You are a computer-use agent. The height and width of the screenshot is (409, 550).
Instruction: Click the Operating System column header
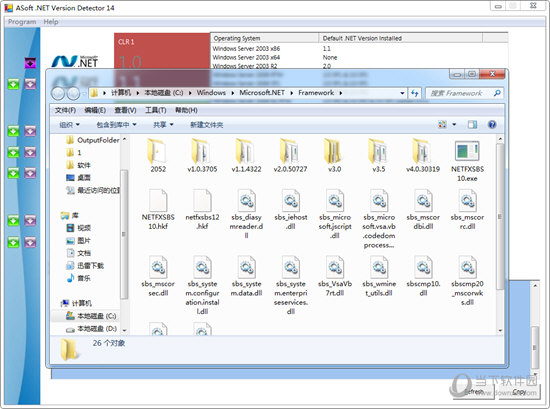[264, 38]
